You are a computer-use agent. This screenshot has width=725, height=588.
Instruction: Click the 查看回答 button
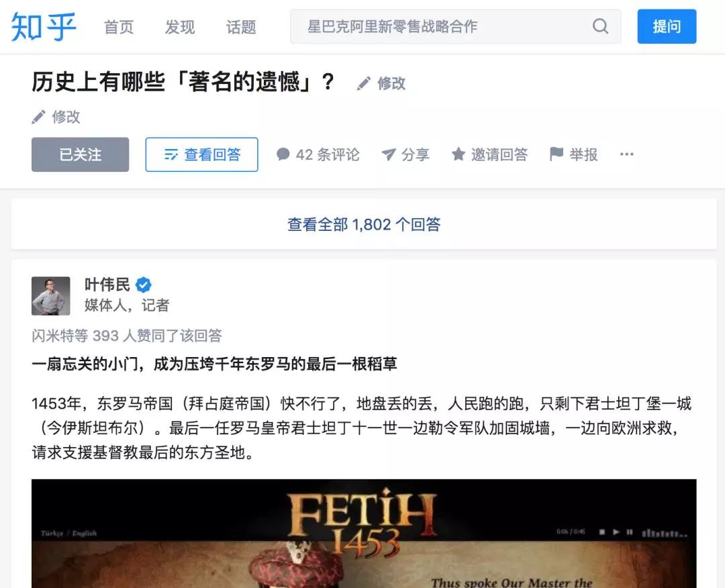201,154
